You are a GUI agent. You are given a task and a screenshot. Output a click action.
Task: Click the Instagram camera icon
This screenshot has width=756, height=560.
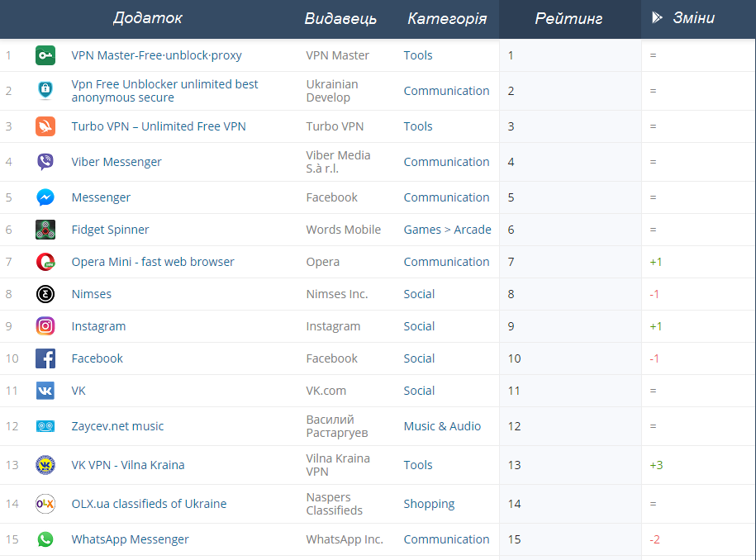pos(45,326)
